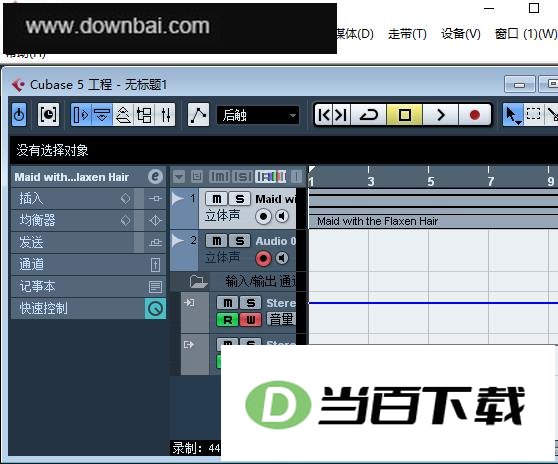Click the inserts bypass icon beside 插入
This screenshot has height=464, width=558.
coord(155,199)
